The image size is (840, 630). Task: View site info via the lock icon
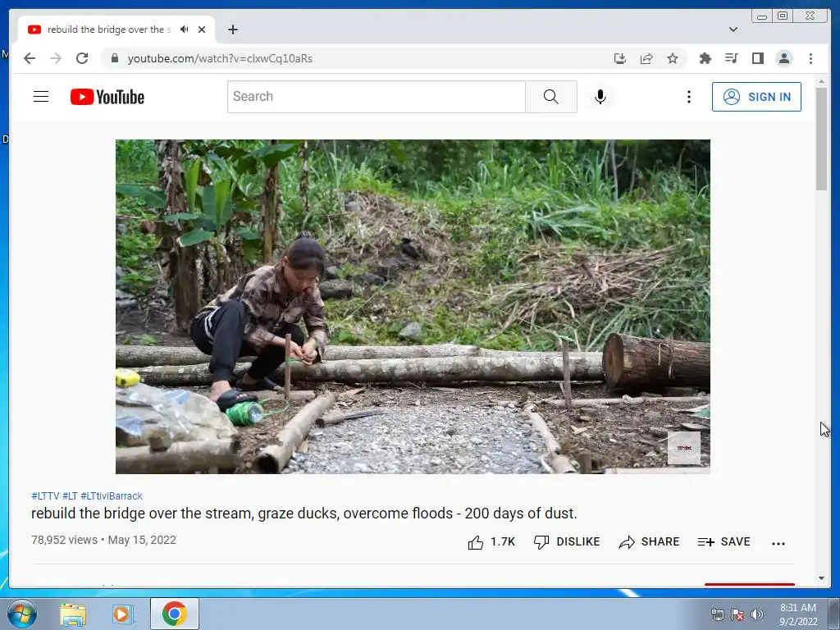click(x=115, y=58)
